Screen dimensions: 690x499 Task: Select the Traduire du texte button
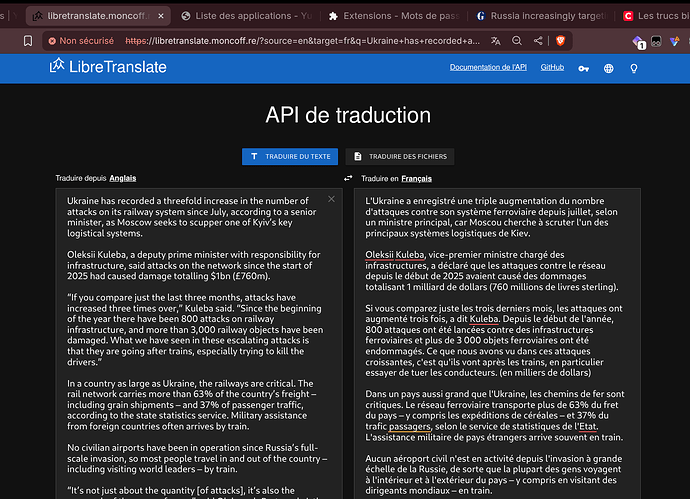[x=289, y=157]
